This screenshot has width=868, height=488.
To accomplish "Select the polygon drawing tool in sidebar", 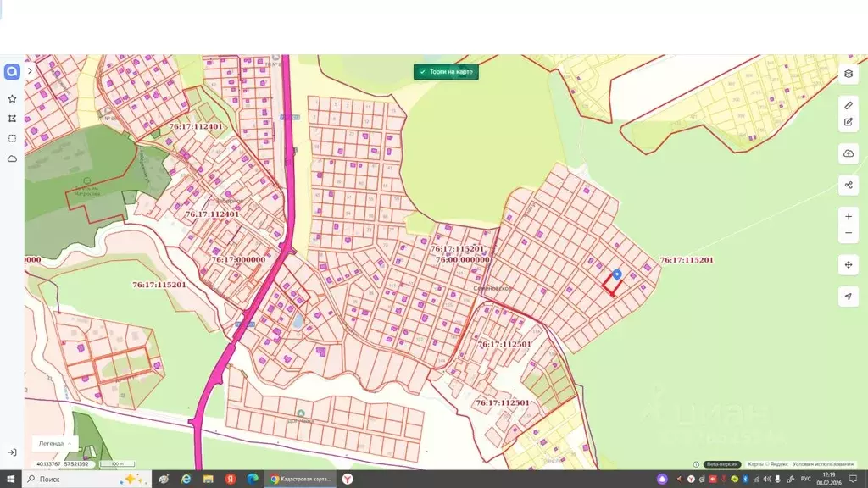I will point(12,119).
